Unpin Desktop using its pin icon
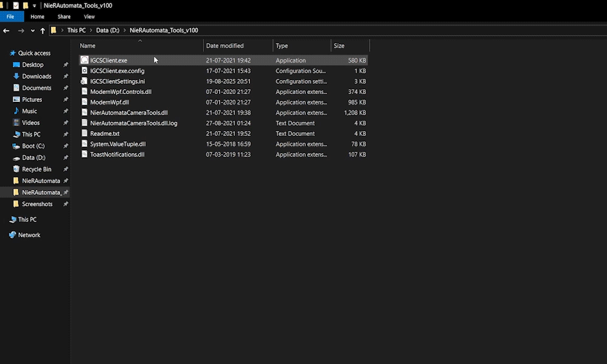Screen dimensions: 607x364 click(66, 64)
